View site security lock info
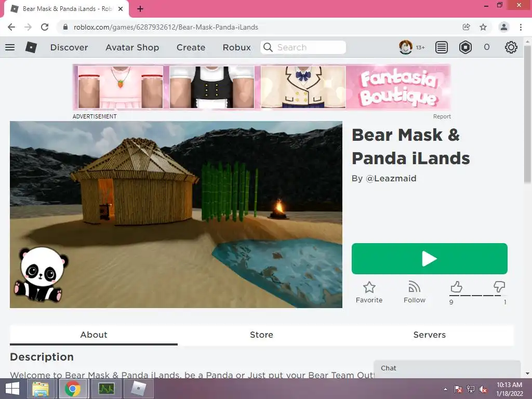The image size is (532, 399). (x=65, y=27)
